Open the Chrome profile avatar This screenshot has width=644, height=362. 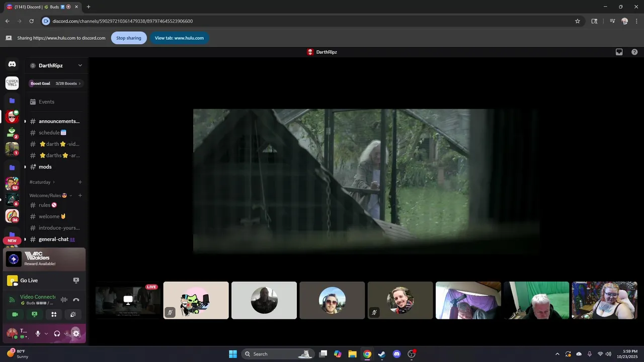[624, 21]
